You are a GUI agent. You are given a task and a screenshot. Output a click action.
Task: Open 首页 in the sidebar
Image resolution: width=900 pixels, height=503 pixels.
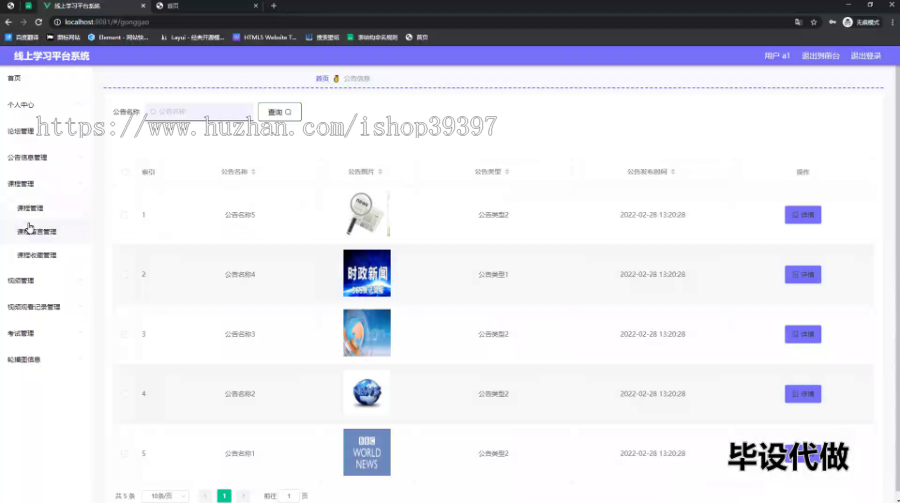(45, 78)
